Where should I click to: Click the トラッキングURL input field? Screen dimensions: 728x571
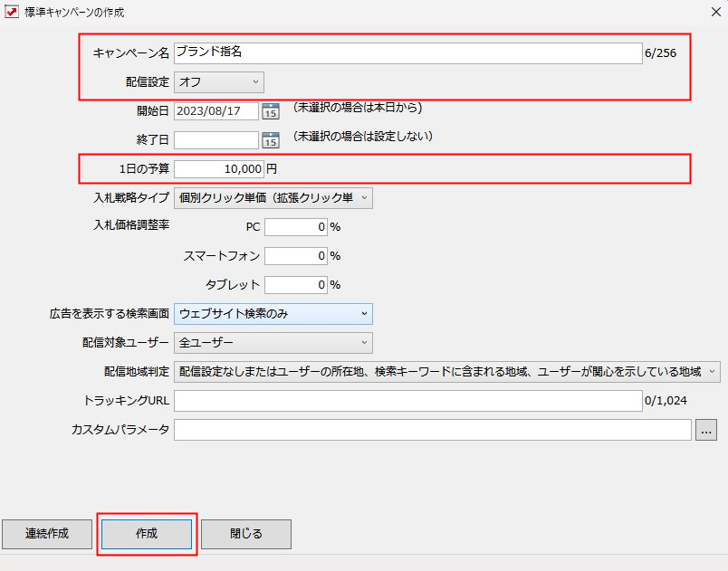coord(407,401)
